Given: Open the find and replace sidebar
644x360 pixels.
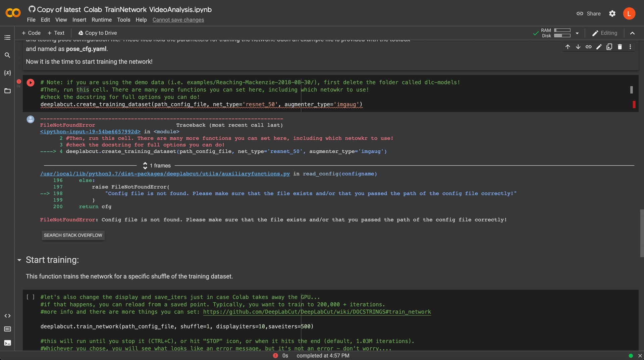Looking at the screenshot, I should click(x=7, y=55).
